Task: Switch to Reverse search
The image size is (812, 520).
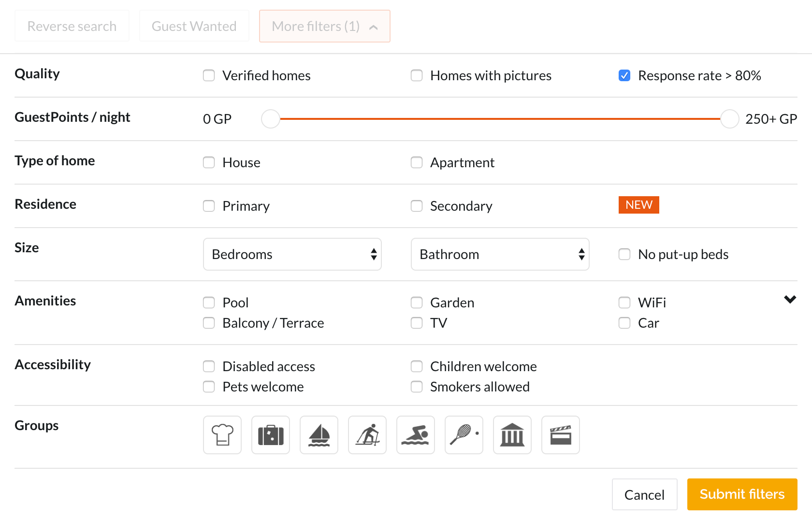Action: coord(72,26)
